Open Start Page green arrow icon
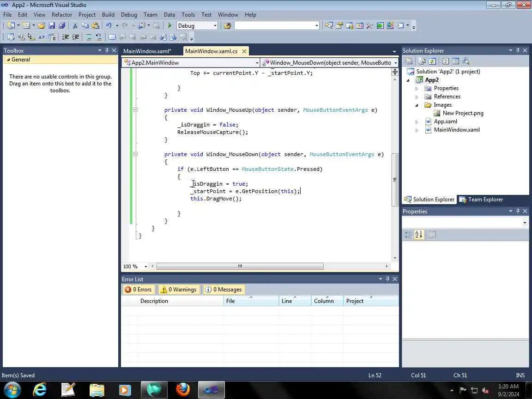This screenshot has height=399, width=532. coord(380,25)
